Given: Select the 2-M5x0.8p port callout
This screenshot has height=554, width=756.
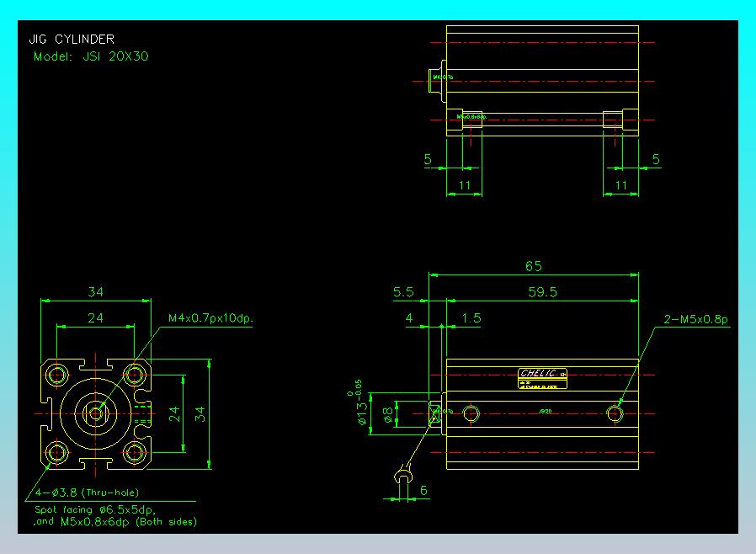Looking at the screenshot, I should tap(695, 319).
